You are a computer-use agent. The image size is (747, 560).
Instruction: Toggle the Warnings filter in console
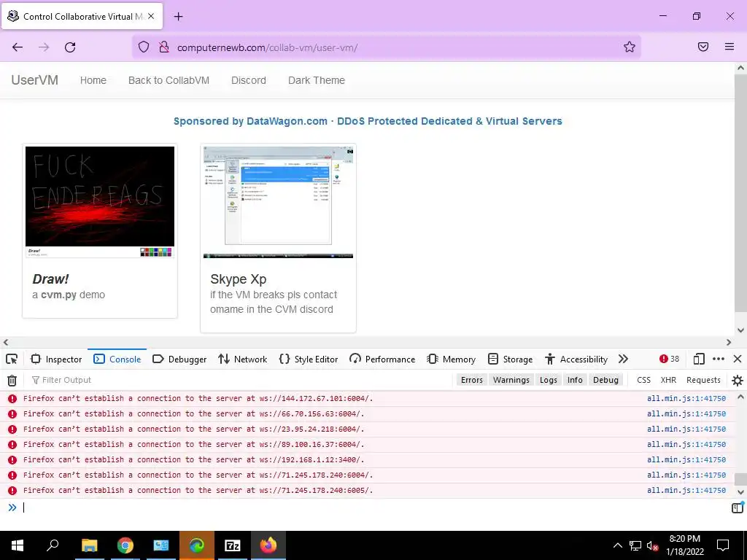pyautogui.click(x=511, y=380)
